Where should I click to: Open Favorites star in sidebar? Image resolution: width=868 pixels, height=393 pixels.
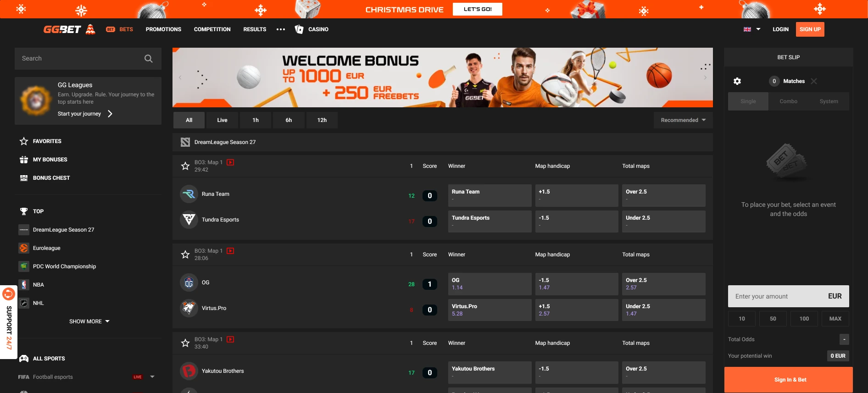(24, 141)
